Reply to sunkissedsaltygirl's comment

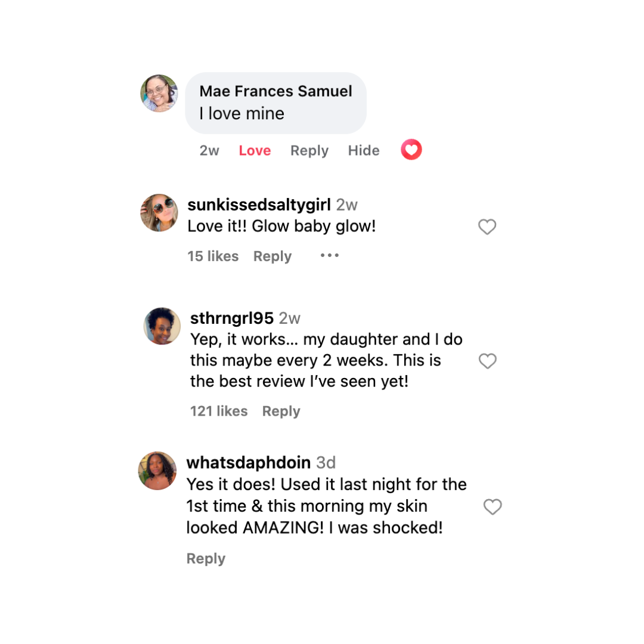[273, 256]
